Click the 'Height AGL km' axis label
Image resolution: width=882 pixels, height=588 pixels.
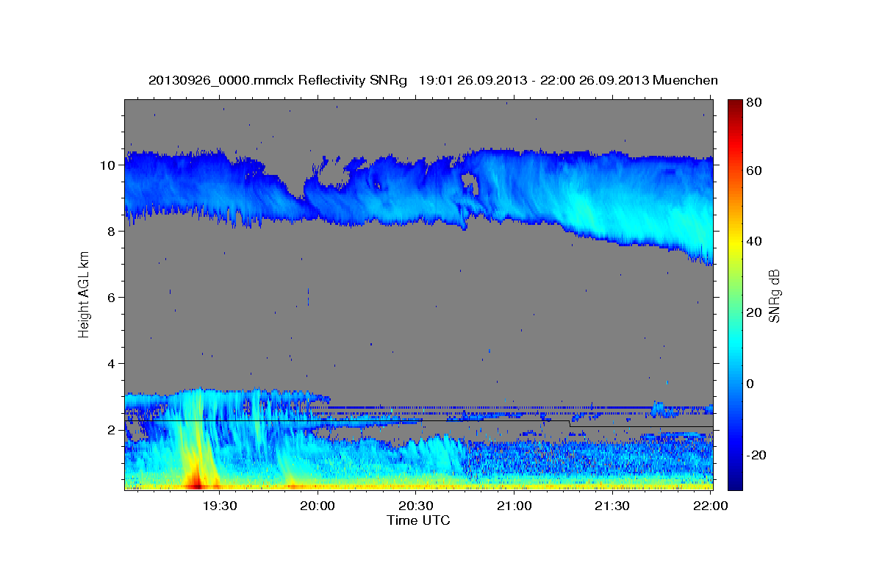[85, 294]
